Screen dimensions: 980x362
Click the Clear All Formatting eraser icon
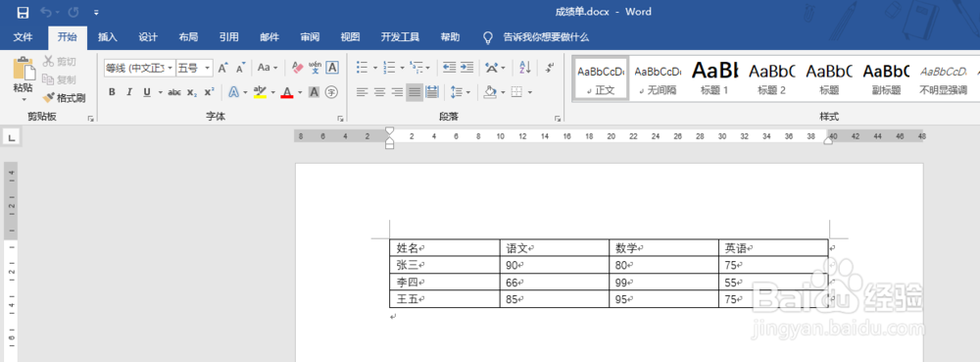[297, 68]
